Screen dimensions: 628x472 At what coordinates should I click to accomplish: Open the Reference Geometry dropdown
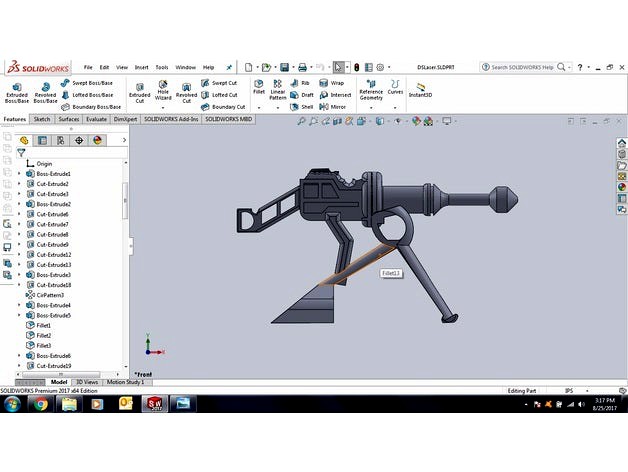371,90
